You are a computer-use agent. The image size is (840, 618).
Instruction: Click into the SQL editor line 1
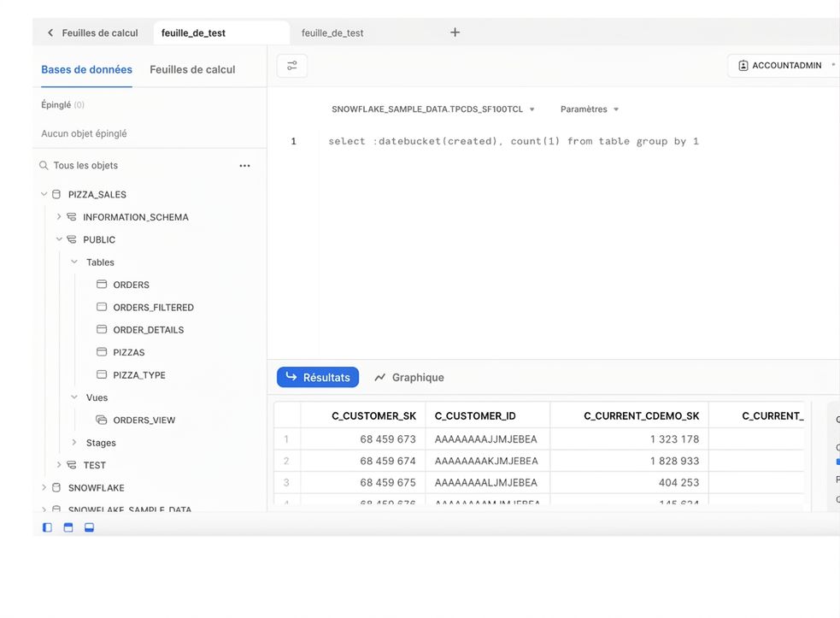click(514, 141)
